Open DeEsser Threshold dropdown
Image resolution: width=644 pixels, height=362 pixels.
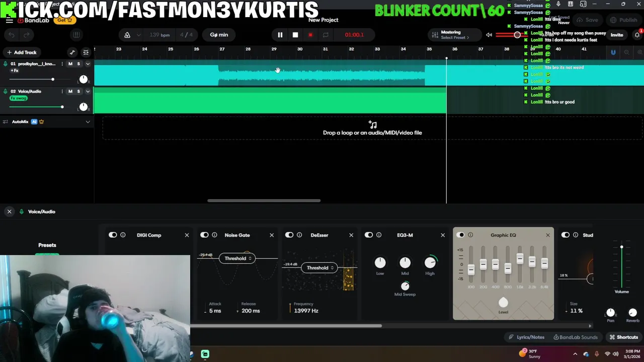pos(319,268)
